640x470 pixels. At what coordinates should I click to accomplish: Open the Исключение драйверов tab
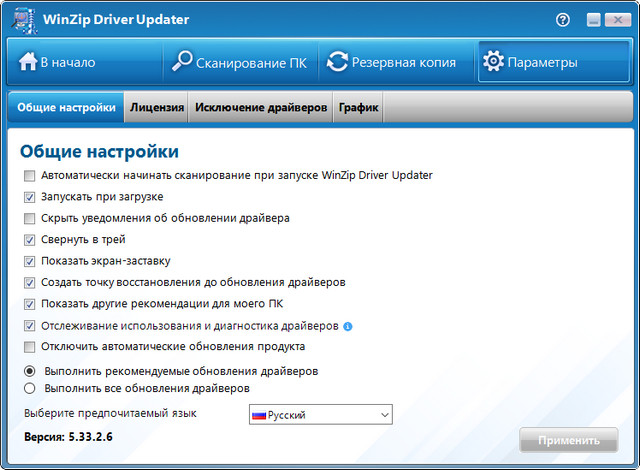[261, 108]
